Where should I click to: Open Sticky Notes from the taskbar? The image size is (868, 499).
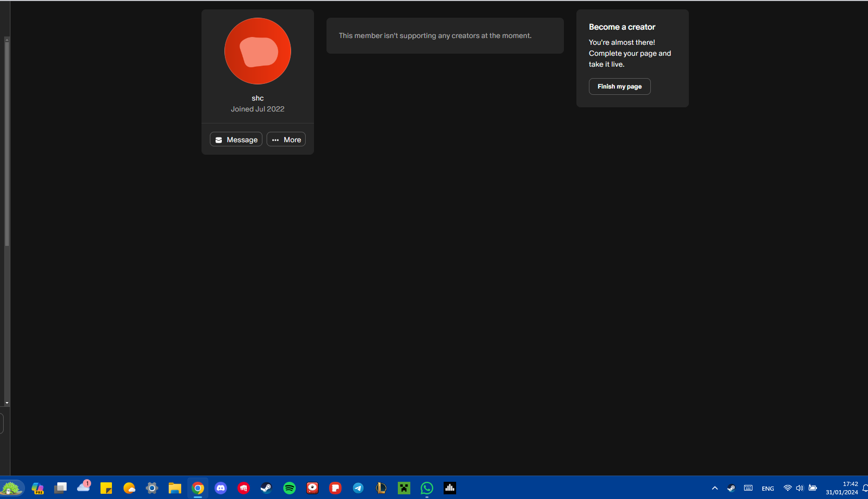(x=106, y=488)
